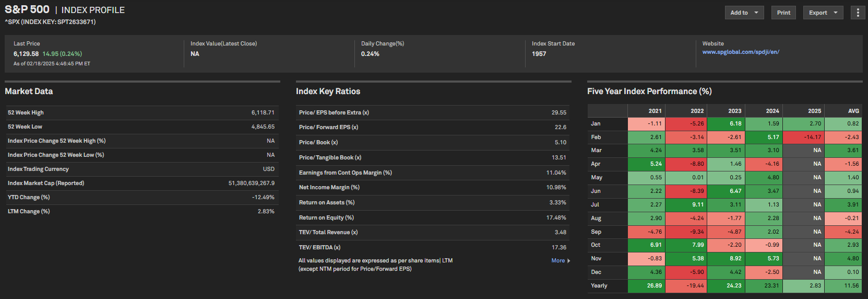Click the Nov 2023 cell showing 8.92

(726, 259)
